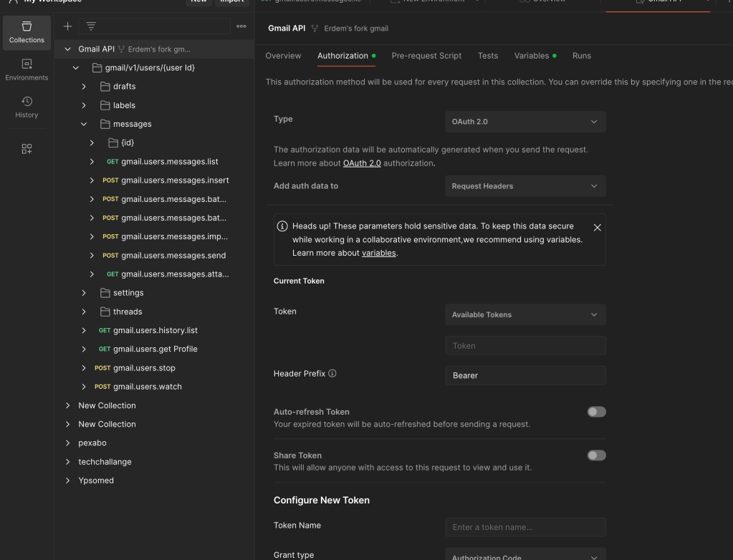Click the collections search field
The width and height of the screenshot is (733, 560).
tap(154, 26)
